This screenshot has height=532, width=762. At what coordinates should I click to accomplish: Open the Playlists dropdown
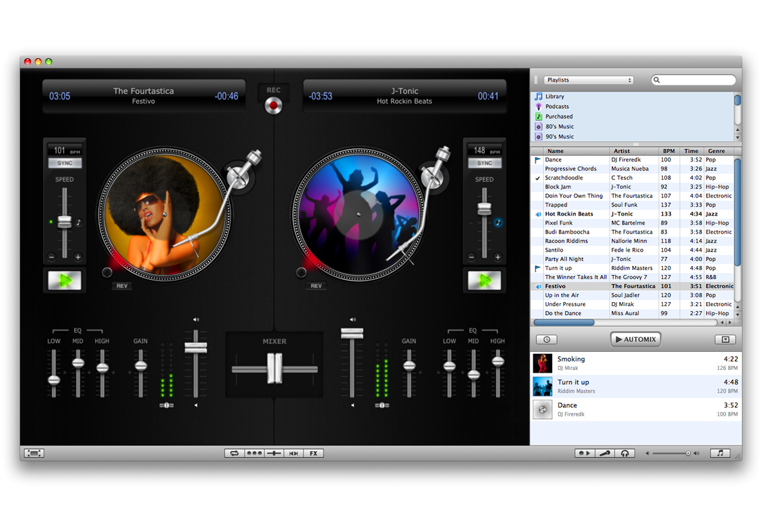coord(588,80)
